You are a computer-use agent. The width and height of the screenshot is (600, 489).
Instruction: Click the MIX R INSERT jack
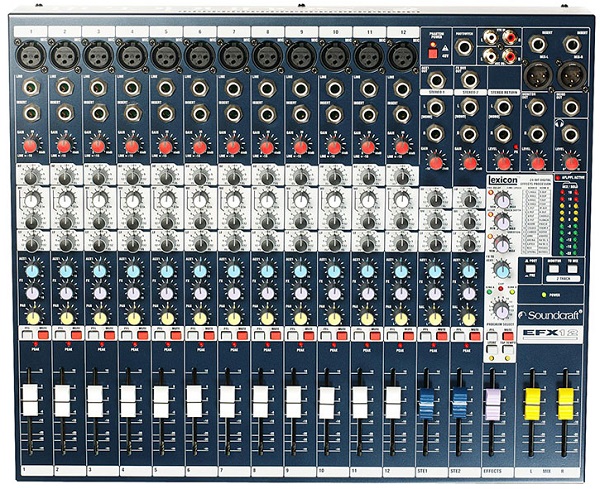click(572, 44)
